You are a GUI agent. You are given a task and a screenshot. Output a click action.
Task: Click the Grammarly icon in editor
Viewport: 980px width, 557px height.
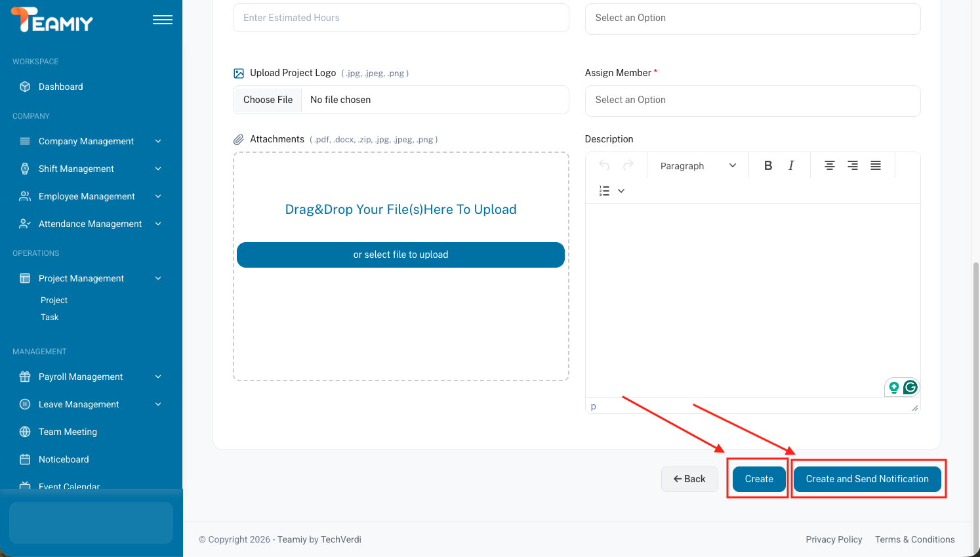(x=910, y=388)
